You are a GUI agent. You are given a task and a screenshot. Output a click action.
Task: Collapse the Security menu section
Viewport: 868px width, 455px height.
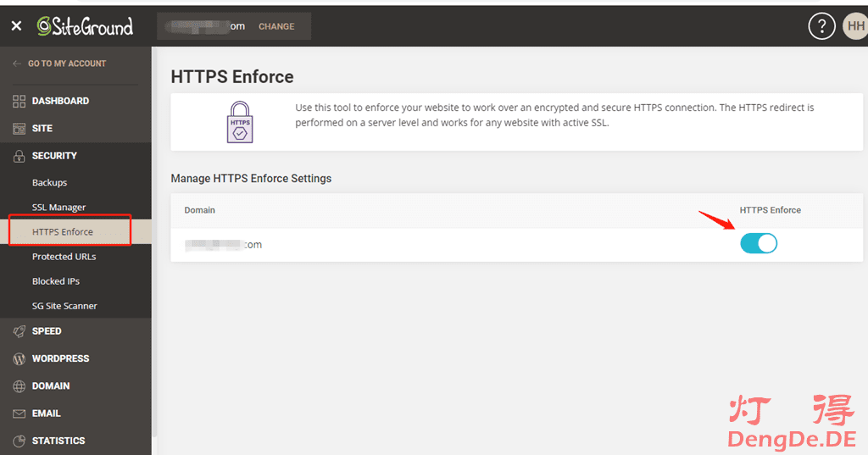(x=54, y=156)
